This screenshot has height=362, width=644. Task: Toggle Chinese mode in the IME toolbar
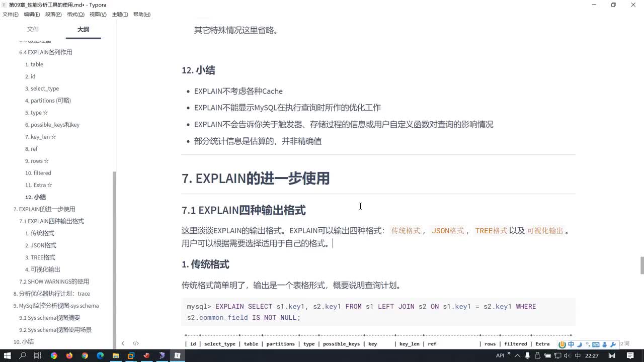[571, 344]
